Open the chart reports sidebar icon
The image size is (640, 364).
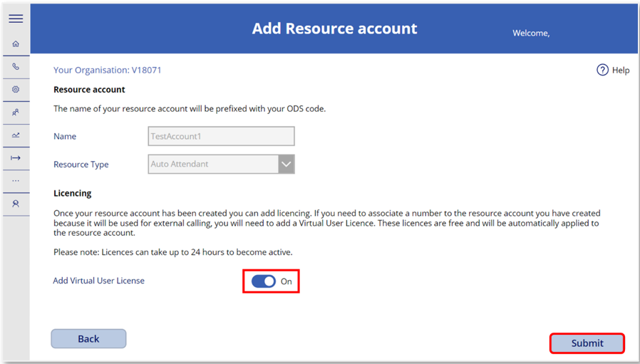(x=16, y=135)
